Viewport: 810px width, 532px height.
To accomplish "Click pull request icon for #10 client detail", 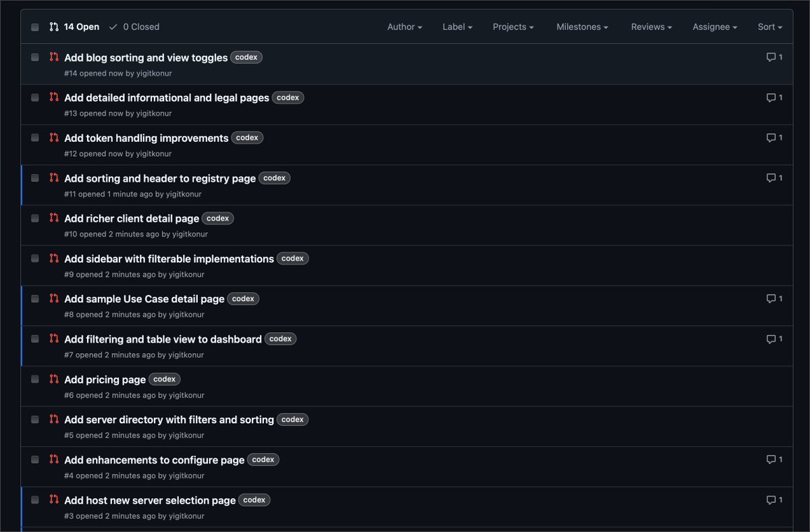I will click(x=54, y=218).
